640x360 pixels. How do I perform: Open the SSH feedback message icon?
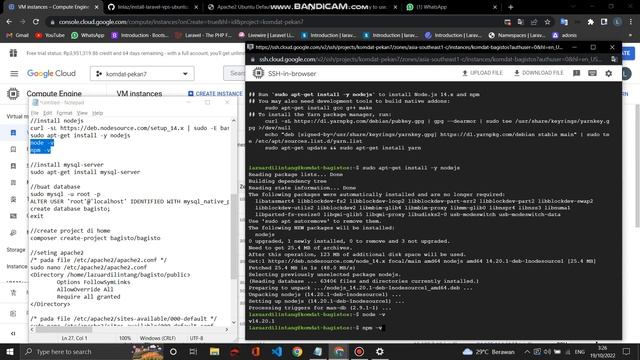click(x=576, y=73)
